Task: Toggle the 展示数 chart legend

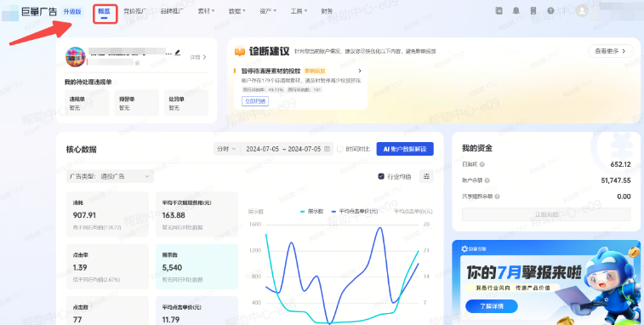Action: click(311, 211)
